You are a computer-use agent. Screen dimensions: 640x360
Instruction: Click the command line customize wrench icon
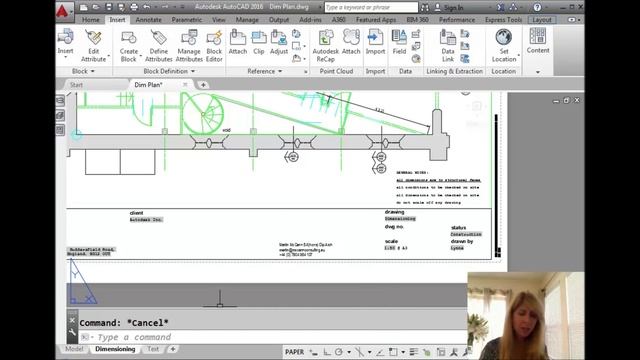click(72, 332)
